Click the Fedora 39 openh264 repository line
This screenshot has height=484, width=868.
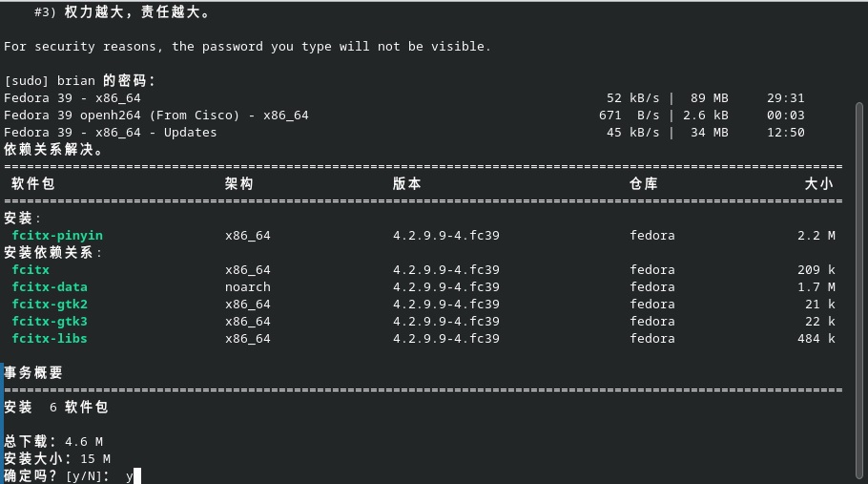(404, 116)
